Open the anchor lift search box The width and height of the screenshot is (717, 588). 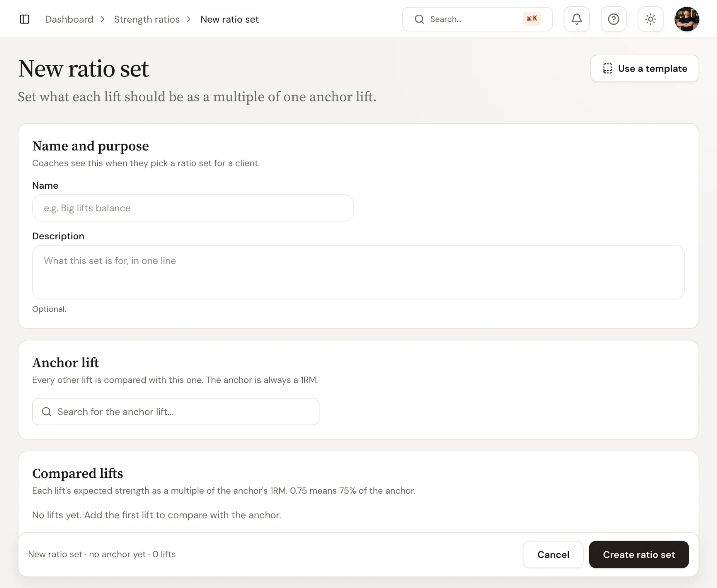pos(176,412)
